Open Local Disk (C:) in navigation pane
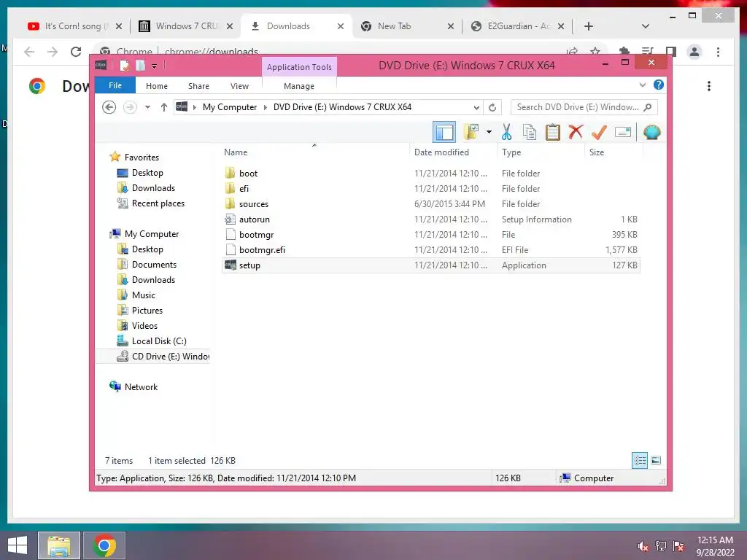747x560 pixels. point(159,341)
